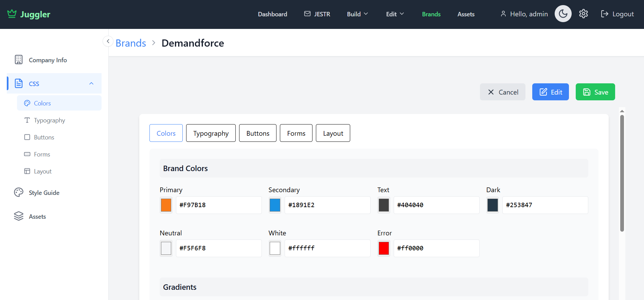Click the Secondary color hex input field
This screenshot has height=300, width=644.
[327, 205]
